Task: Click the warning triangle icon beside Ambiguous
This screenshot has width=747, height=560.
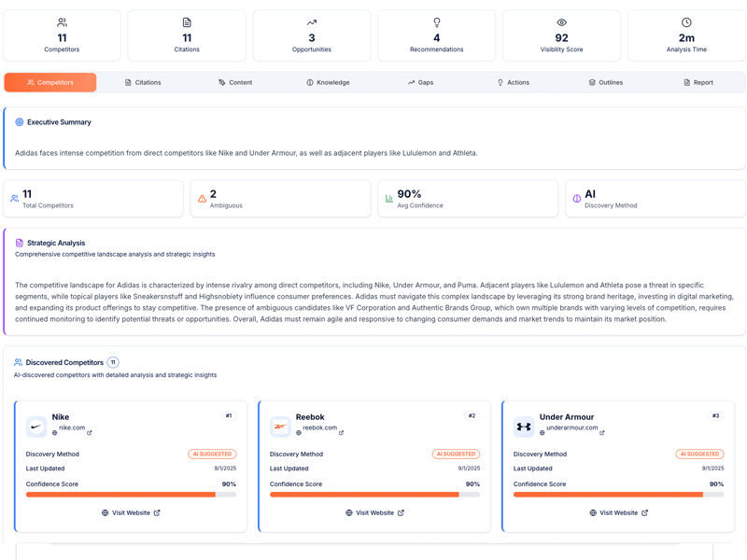Action: tap(202, 199)
